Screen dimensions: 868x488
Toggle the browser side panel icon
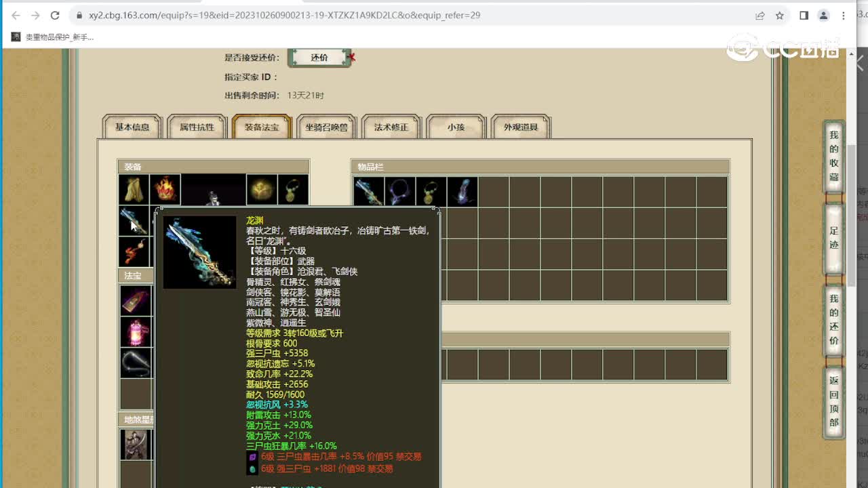click(804, 15)
